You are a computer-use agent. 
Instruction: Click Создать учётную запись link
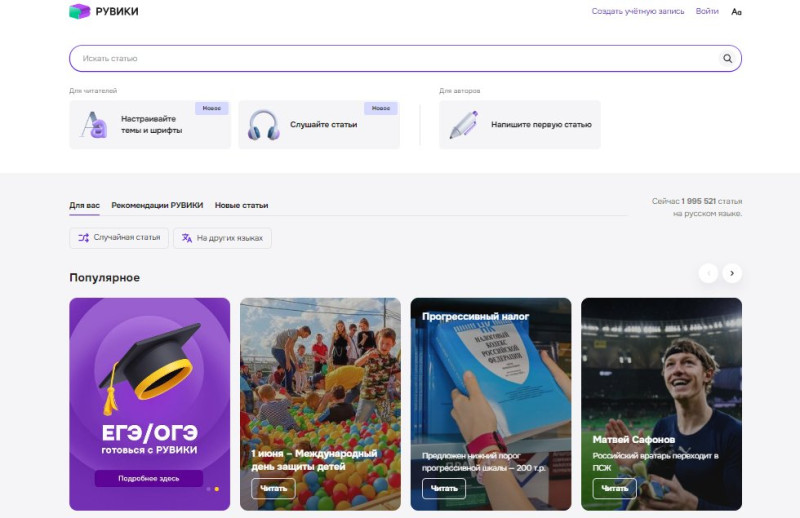click(x=638, y=12)
